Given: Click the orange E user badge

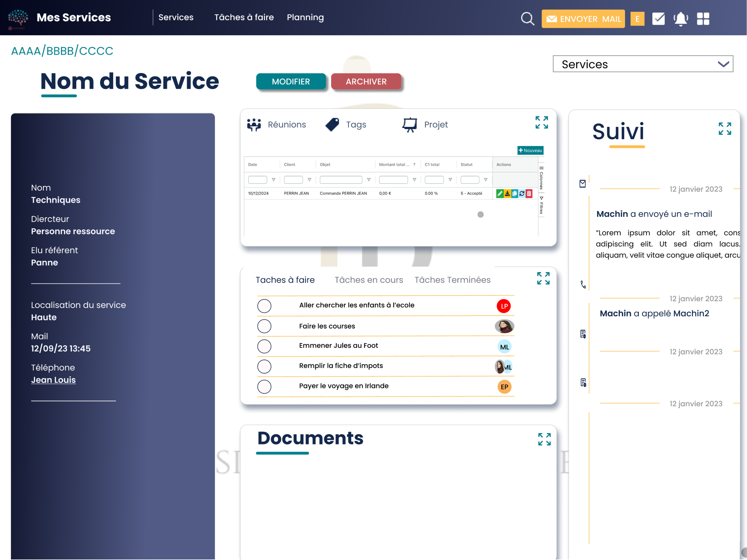Looking at the screenshot, I should [x=637, y=19].
